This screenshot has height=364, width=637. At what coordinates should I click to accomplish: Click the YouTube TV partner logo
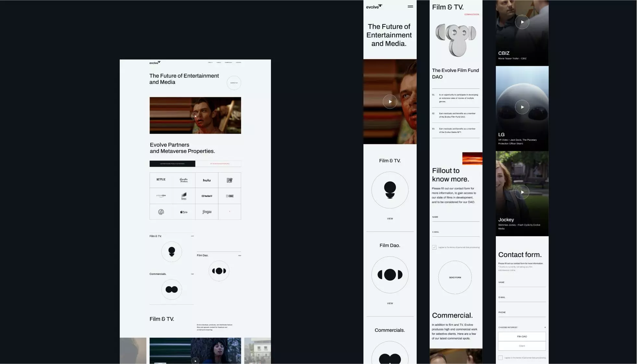[x=207, y=196]
